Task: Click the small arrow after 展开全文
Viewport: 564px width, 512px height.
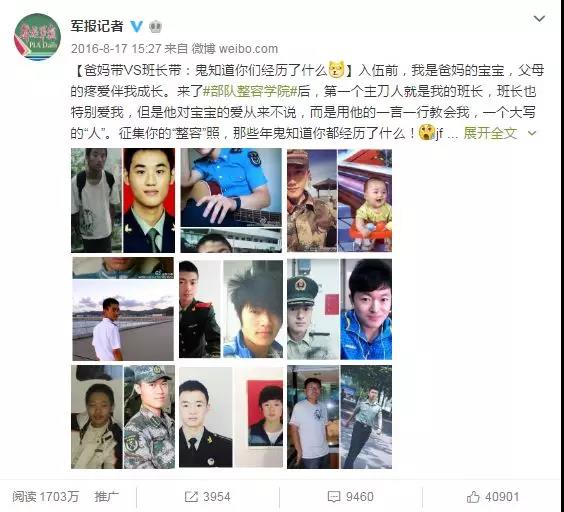Action: (532, 133)
